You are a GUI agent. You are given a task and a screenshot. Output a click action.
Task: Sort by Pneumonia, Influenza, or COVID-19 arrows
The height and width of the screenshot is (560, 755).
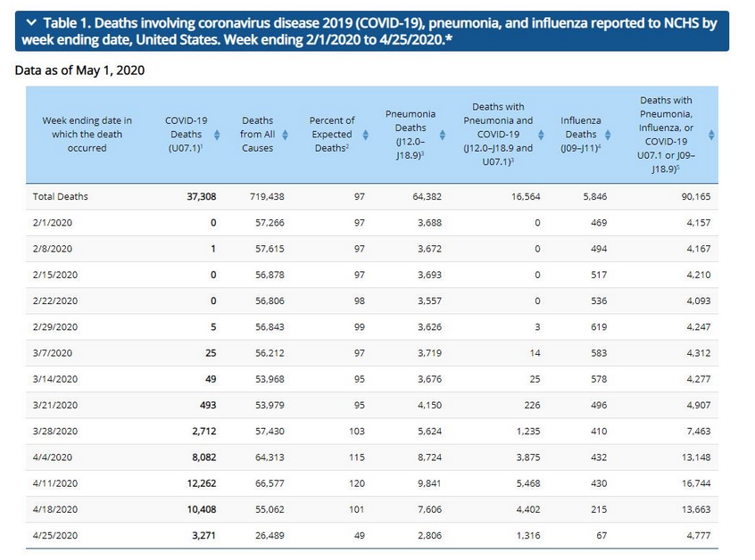(711, 135)
